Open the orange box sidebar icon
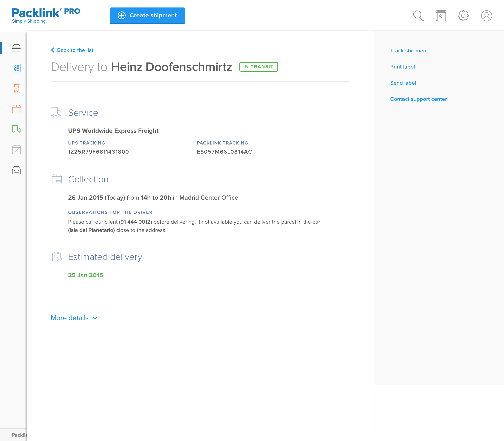This screenshot has height=441, width=504. click(x=17, y=109)
